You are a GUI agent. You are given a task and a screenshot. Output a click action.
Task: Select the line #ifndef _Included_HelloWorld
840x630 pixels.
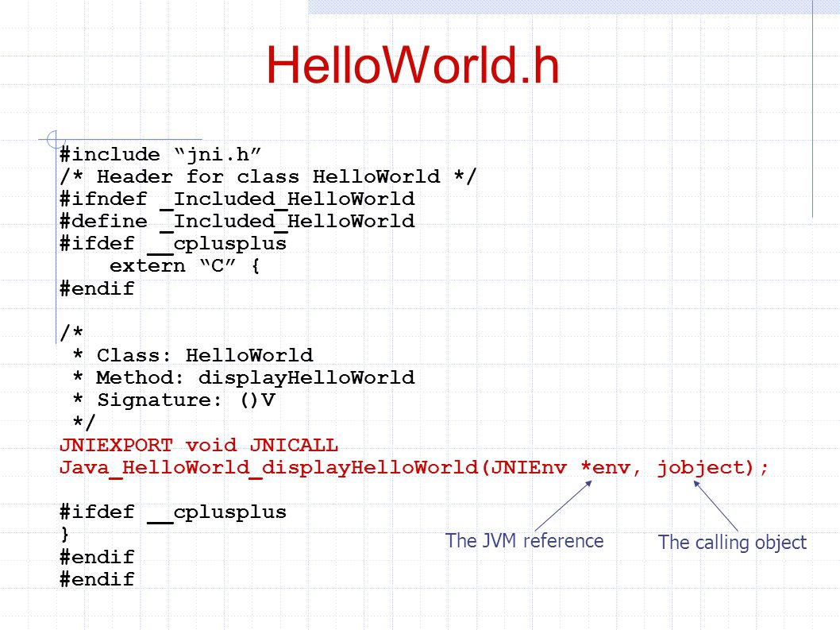pos(237,199)
